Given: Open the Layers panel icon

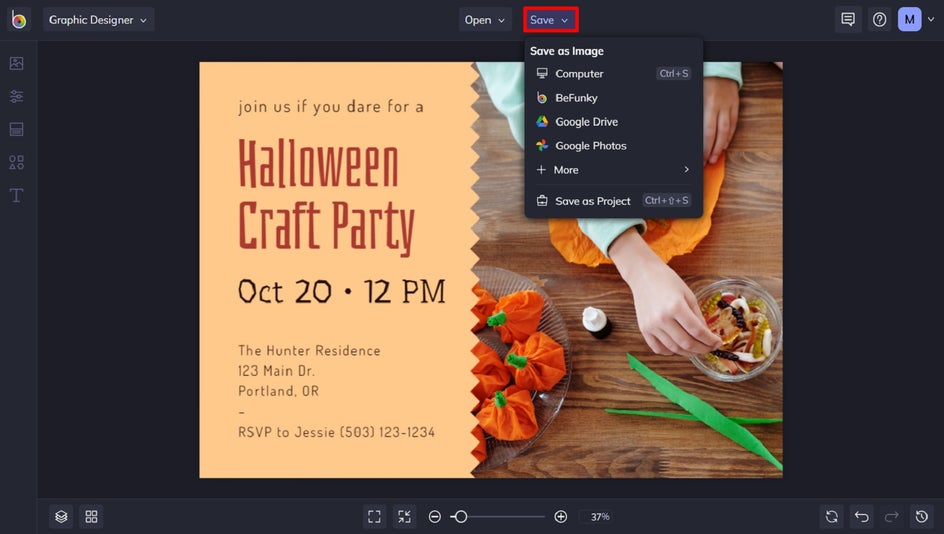Looking at the screenshot, I should [x=61, y=517].
